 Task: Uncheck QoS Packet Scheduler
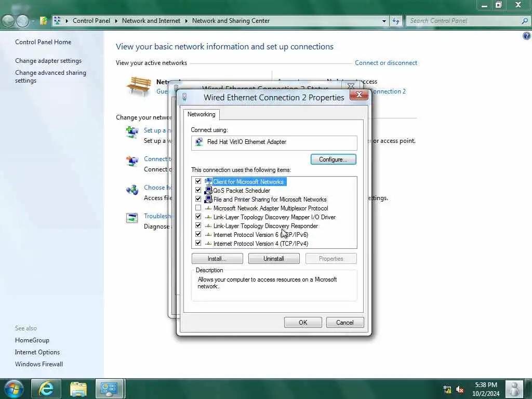(x=198, y=190)
